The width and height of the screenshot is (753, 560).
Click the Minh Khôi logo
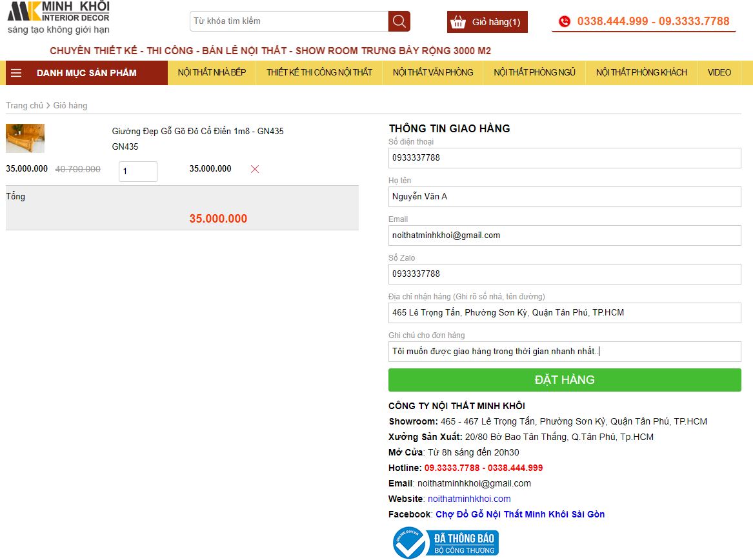tap(58, 17)
